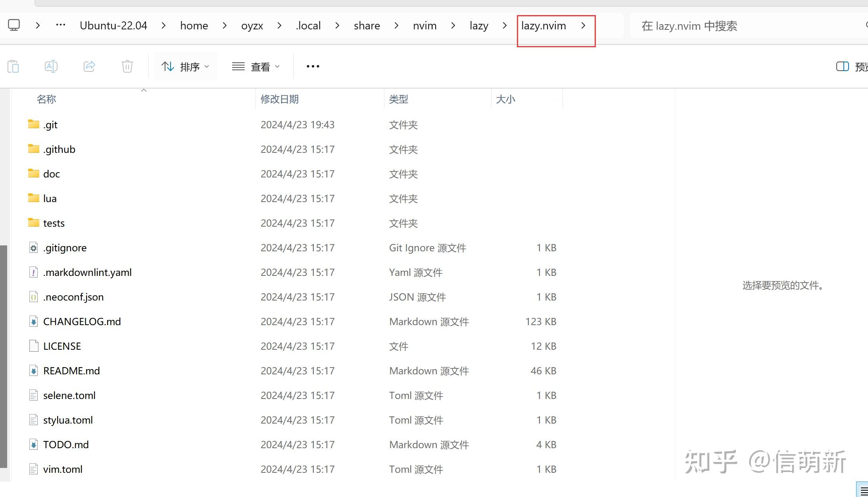Open the 查看 view dropdown

[256, 66]
